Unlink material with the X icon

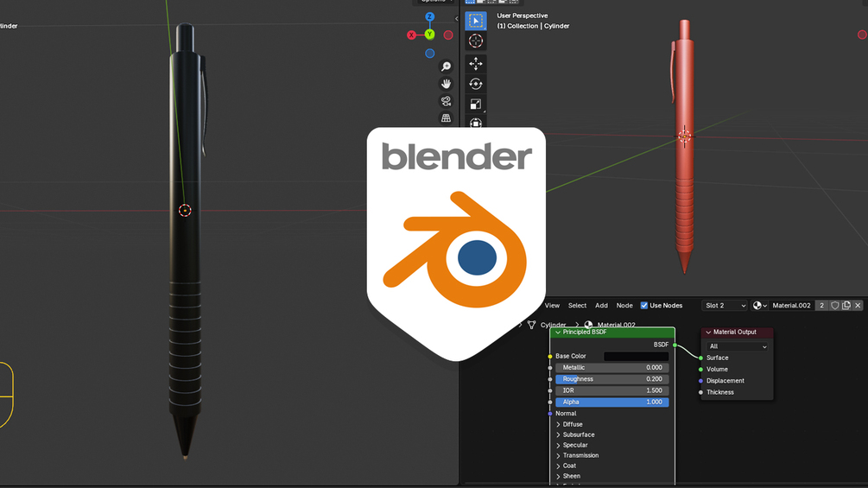point(858,306)
